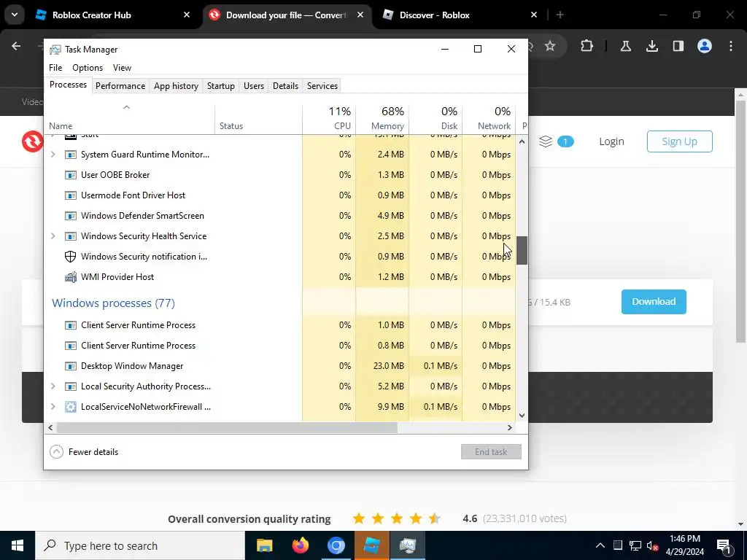Image resolution: width=747 pixels, height=560 pixels.
Task: Open Firefox from the taskbar
Action: click(300, 545)
